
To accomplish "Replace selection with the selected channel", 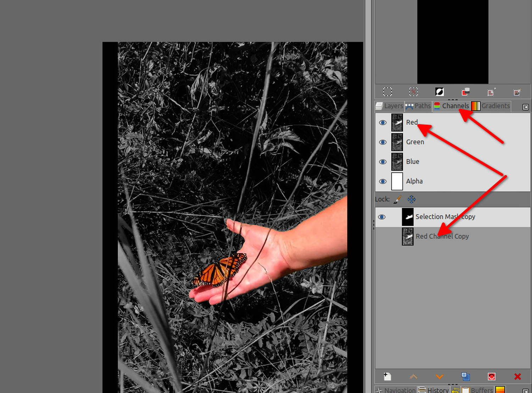I will click(491, 376).
